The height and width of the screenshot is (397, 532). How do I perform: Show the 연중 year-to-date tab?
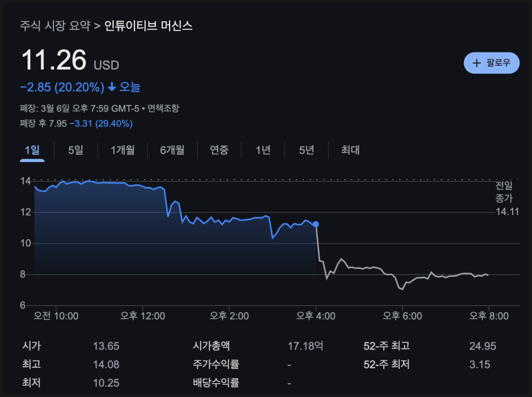[219, 150]
